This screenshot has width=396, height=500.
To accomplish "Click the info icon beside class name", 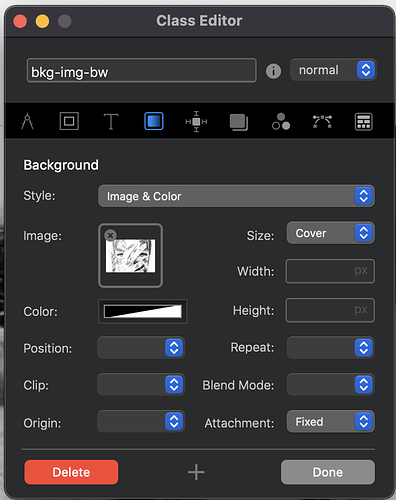I will tap(273, 71).
